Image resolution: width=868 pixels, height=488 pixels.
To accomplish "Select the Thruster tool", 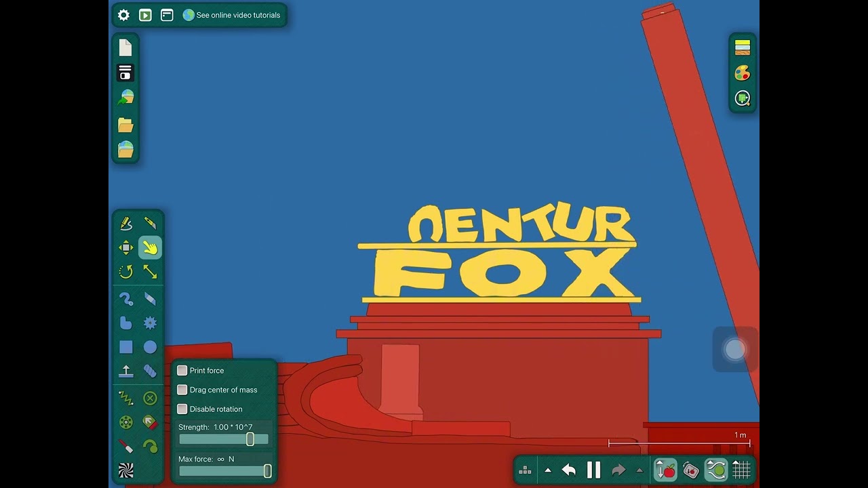I will pos(150,422).
